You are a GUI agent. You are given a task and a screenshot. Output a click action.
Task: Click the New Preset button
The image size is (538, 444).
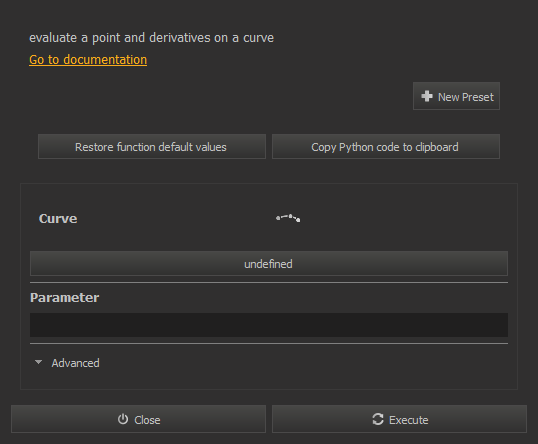(x=456, y=96)
